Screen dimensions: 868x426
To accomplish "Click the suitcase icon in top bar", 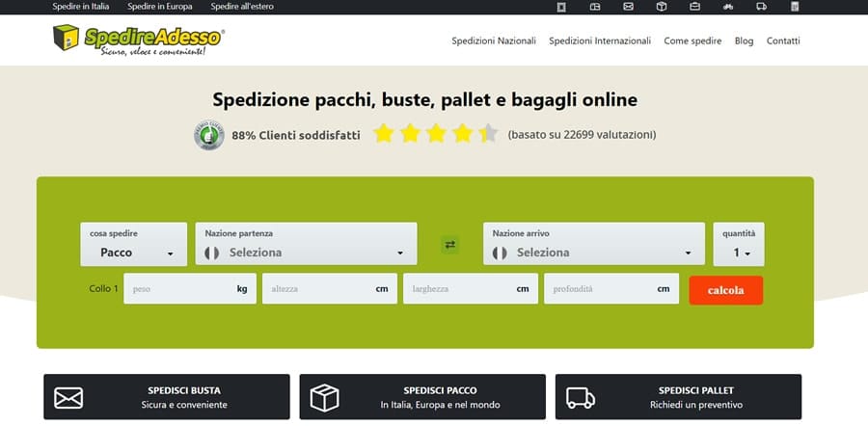I will [694, 7].
